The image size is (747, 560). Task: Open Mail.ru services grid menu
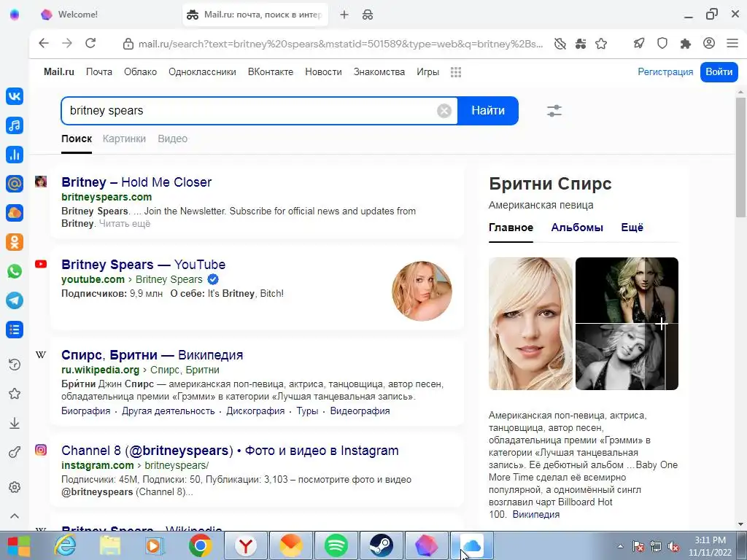coord(456,72)
